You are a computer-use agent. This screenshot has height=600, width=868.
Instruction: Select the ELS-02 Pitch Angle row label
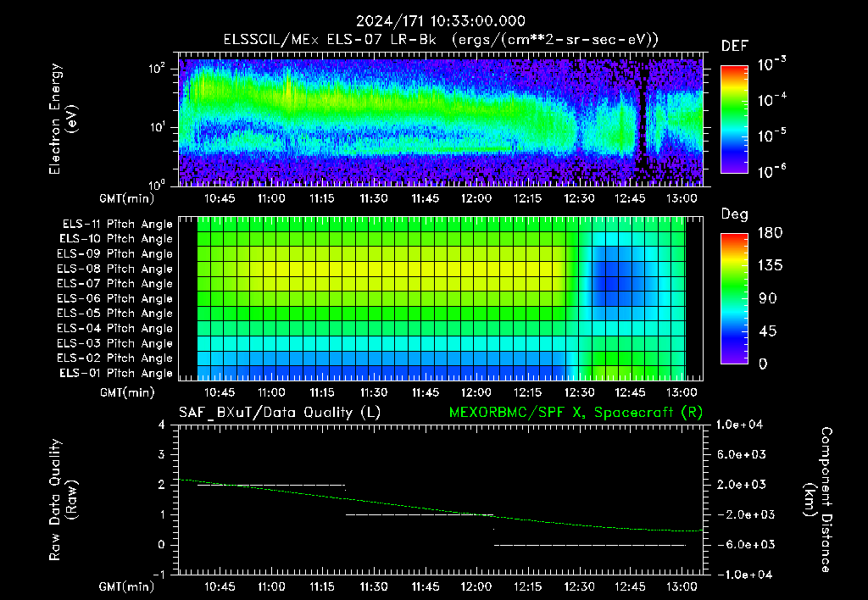114,358
